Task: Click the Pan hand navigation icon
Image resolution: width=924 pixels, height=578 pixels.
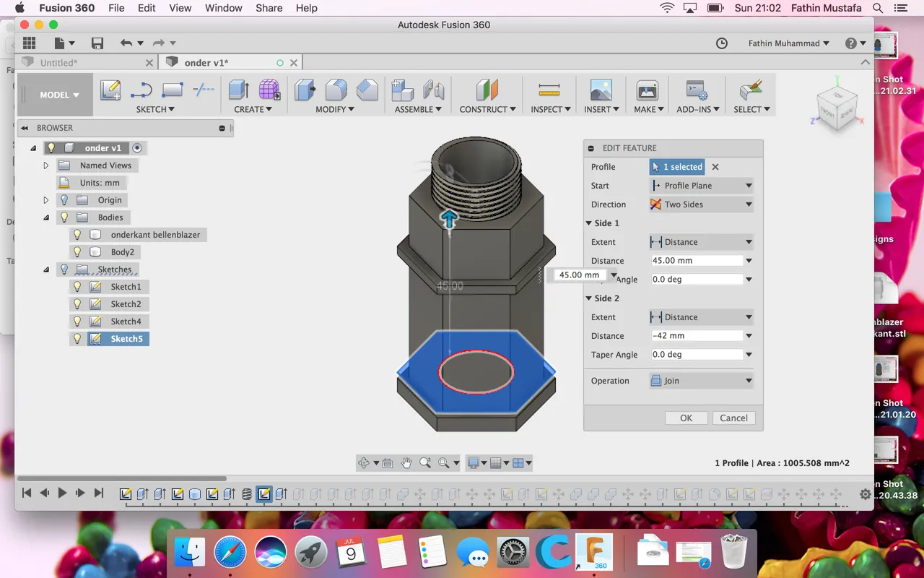Action: (406, 463)
